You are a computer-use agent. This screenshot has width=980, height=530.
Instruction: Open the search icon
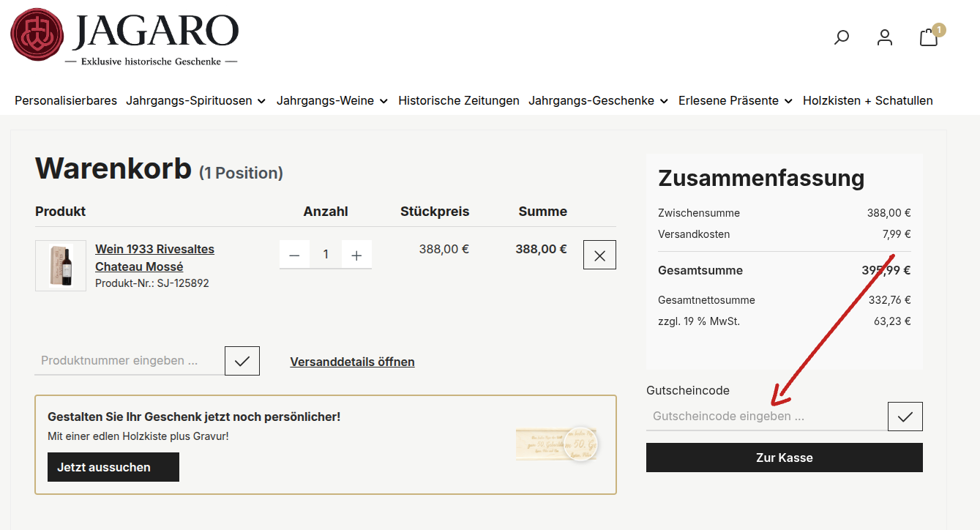point(841,37)
